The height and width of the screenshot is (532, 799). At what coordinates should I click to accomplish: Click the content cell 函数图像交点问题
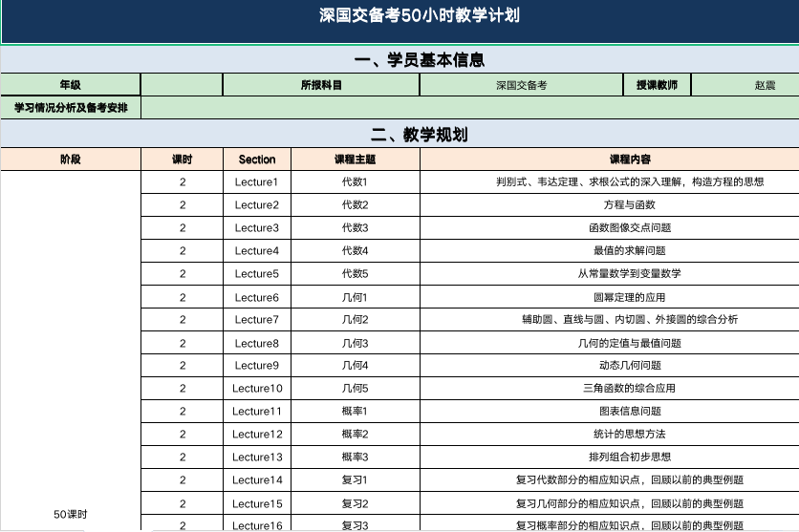pos(610,227)
